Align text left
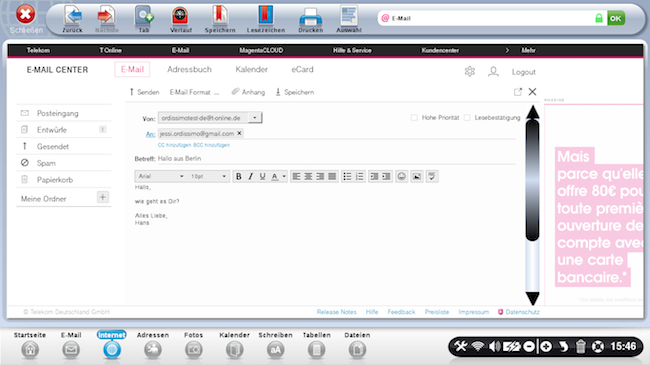This screenshot has height=365, width=650. click(x=296, y=176)
